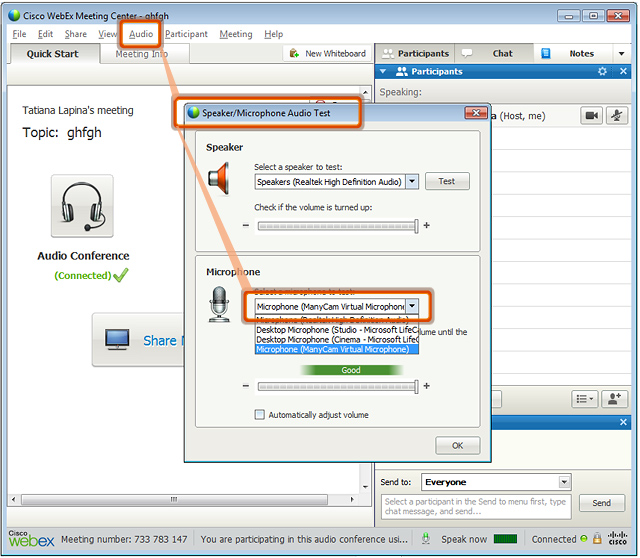Image resolution: width=640 pixels, height=558 pixels.
Task: Select the Participants panel tab
Action: click(416, 53)
